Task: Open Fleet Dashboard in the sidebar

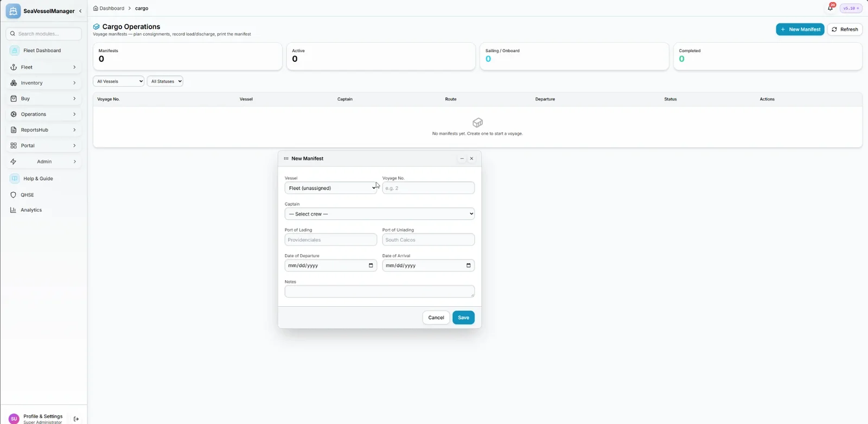Action: [x=43, y=50]
